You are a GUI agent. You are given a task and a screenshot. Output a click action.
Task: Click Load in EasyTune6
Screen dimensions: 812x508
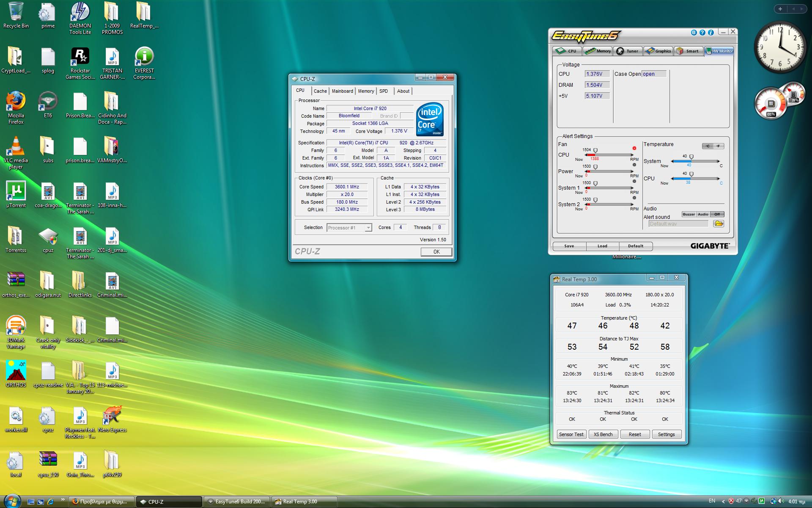click(602, 246)
